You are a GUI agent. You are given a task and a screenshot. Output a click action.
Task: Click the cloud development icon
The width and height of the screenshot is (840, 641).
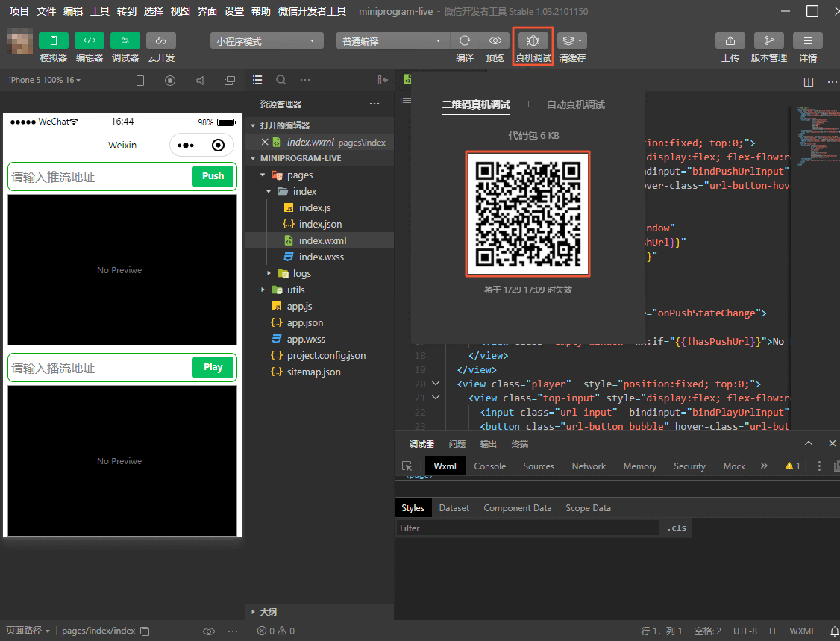coord(160,41)
